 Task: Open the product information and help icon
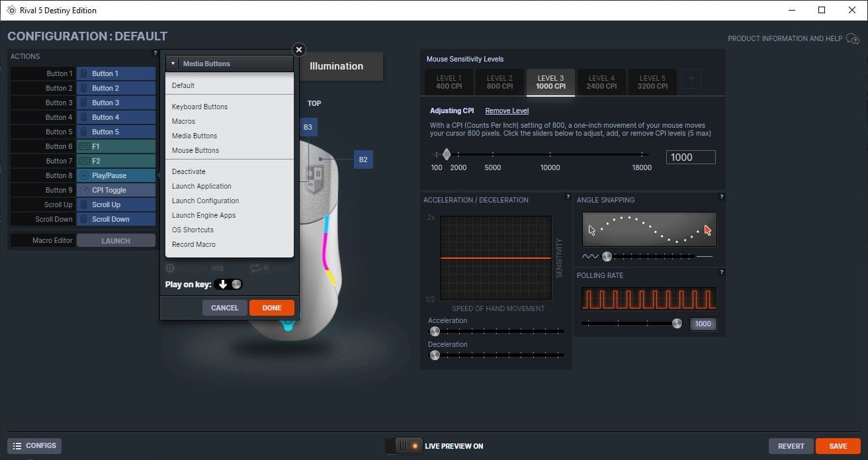853,39
